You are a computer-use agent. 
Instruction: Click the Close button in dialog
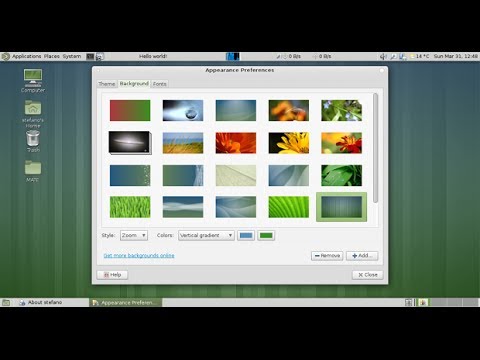[368, 275]
